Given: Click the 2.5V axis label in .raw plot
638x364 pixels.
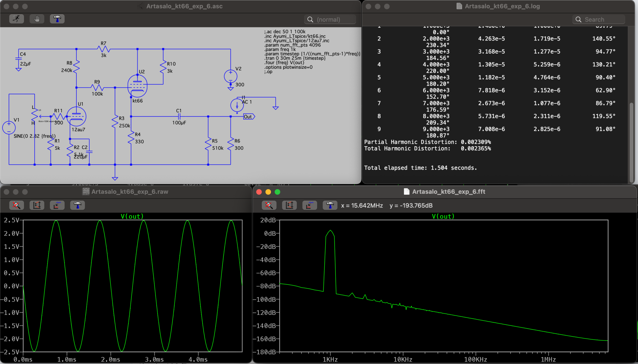Looking at the screenshot, I should point(12,220).
